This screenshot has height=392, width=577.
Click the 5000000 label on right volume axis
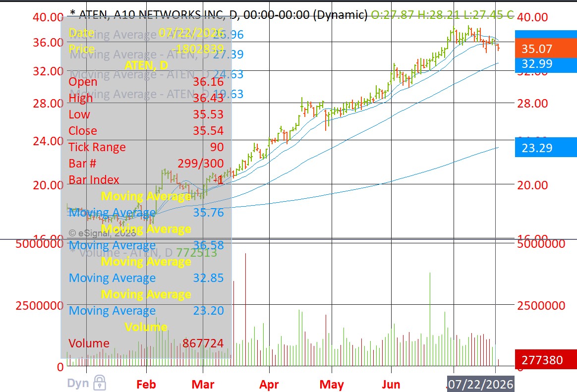tap(541, 243)
